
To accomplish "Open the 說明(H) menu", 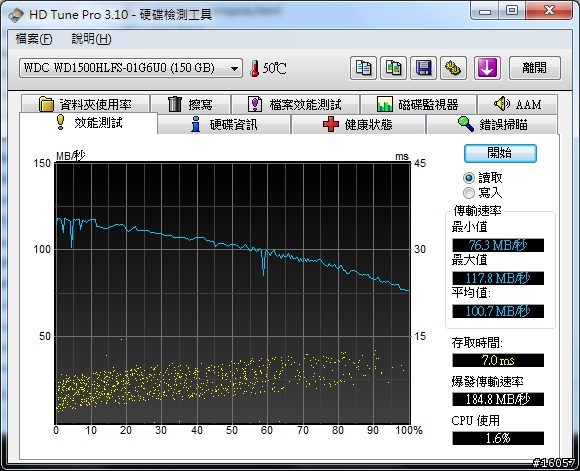I will 91,39.
